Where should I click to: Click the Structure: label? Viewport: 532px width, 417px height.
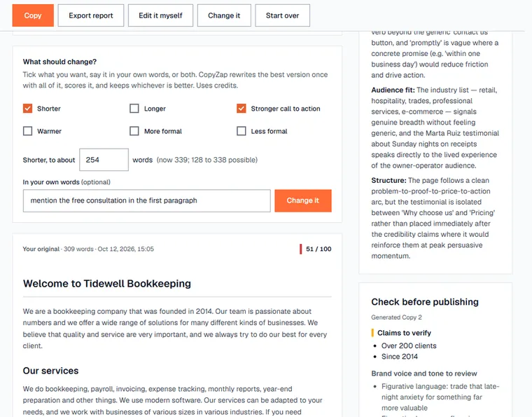coord(388,180)
